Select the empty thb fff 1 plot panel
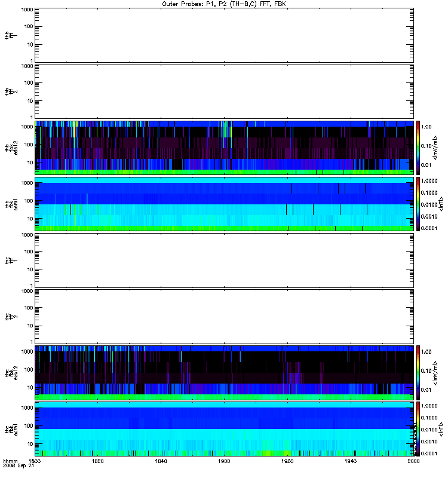The image size is (448, 478). coord(224,35)
